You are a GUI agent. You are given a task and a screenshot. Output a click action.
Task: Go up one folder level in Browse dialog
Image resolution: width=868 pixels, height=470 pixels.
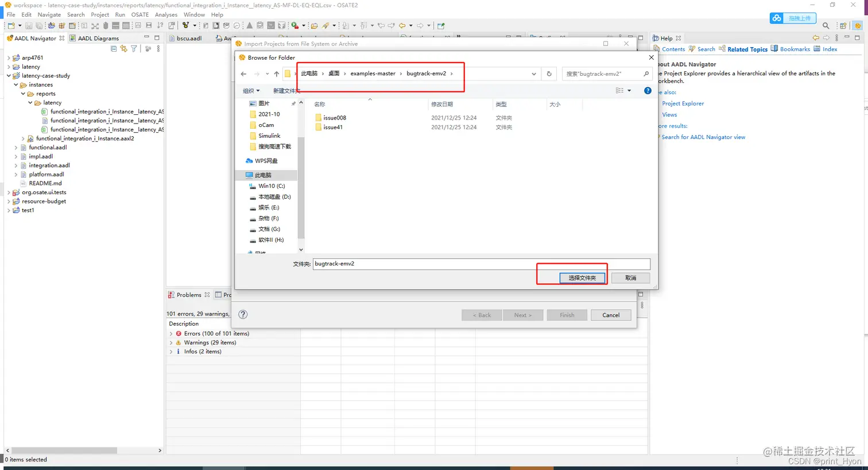click(x=277, y=74)
